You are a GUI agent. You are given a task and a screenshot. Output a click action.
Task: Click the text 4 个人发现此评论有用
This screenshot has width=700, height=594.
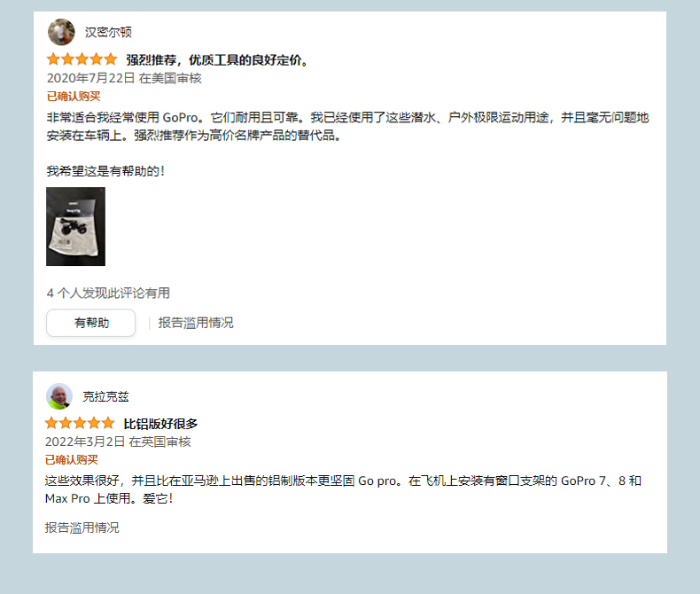click(108, 293)
